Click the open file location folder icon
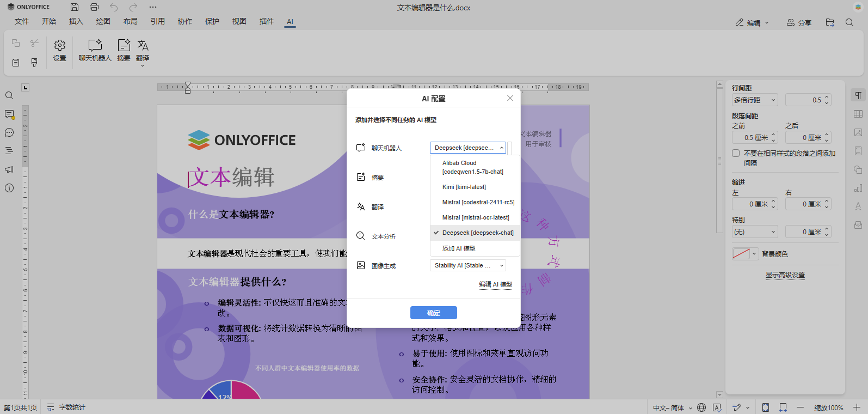The width and height of the screenshot is (868, 414). click(x=830, y=22)
